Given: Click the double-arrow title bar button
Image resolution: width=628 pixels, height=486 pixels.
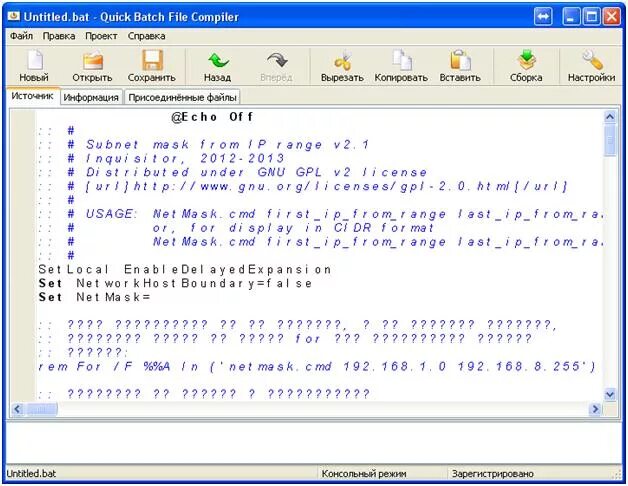Looking at the screenshot, I should pyautogui.click(x=543, y=17).
